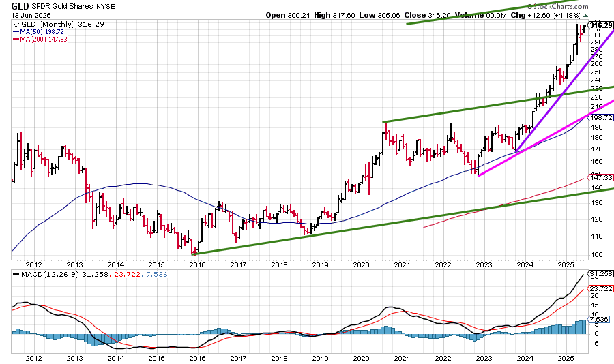Click the 'MA(50) 198.72' legend text

pyautogui.click(x=42, y=32)
